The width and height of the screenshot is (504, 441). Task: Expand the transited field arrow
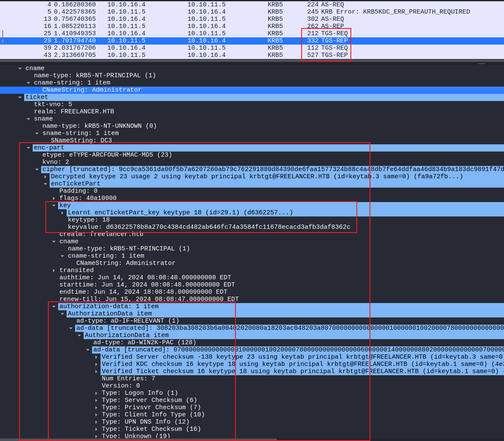54,270
